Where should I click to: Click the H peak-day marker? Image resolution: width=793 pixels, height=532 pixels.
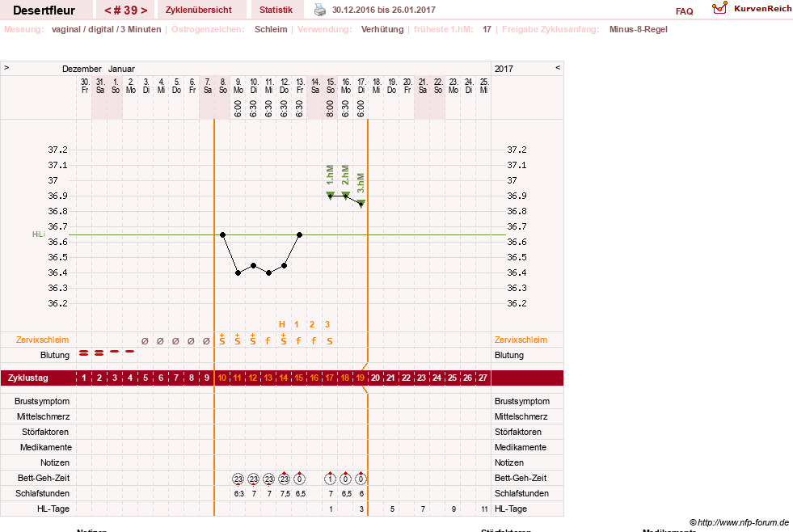[x=282, y=325]
